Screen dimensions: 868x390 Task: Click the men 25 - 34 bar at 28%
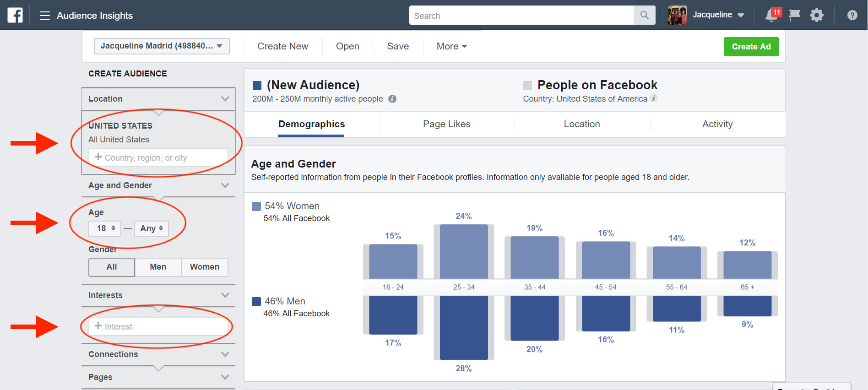coord(464,328)
